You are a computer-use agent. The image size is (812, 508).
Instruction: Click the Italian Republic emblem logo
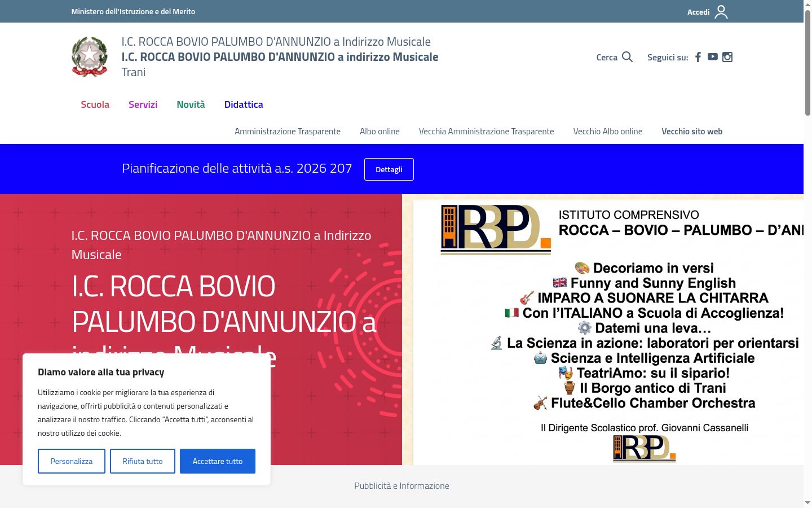90,56
